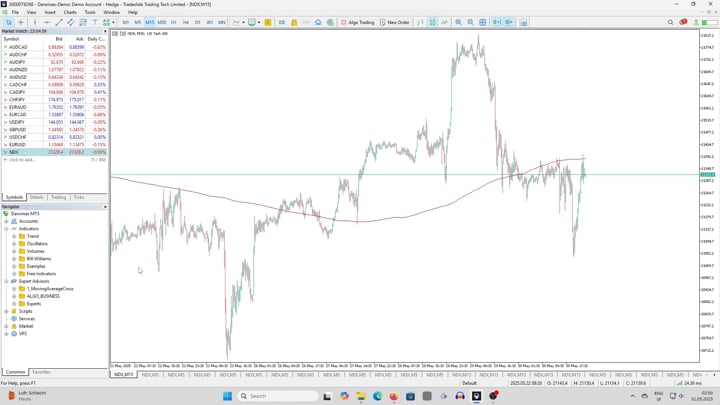Open the templates dropdown arrow
720x405 pixels.
[x=259, y=22]
